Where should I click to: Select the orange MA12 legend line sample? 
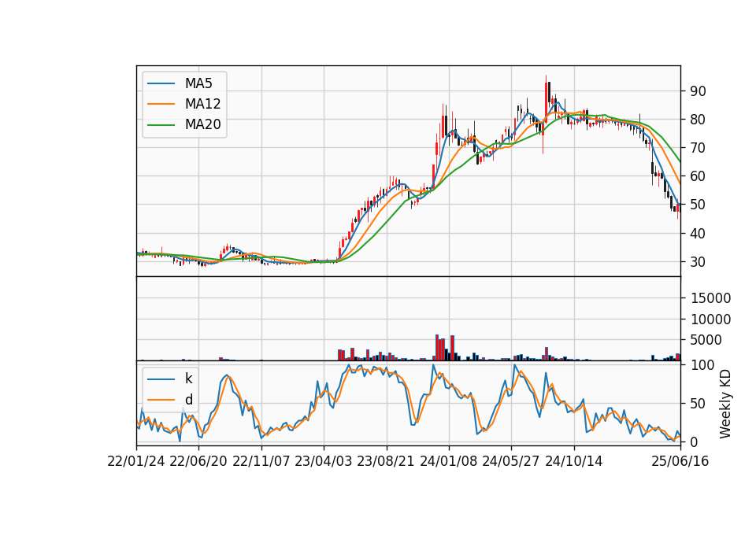coord(161,104)
